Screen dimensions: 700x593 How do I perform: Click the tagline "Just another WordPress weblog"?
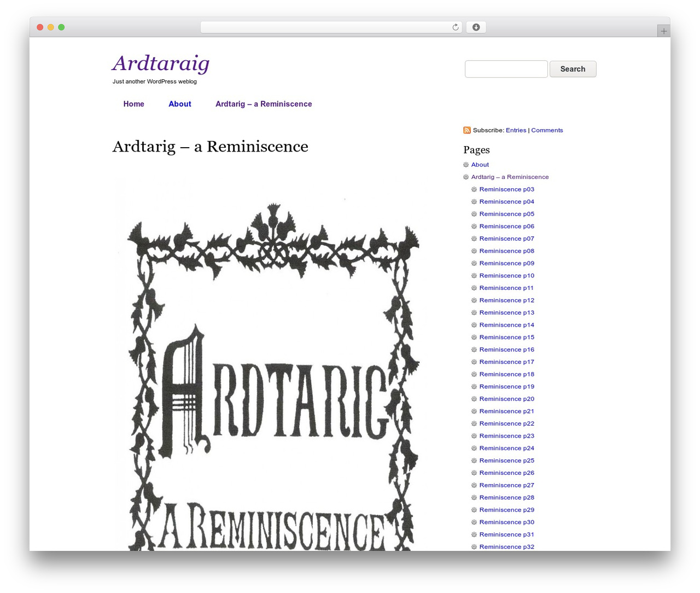pos(155,82)
